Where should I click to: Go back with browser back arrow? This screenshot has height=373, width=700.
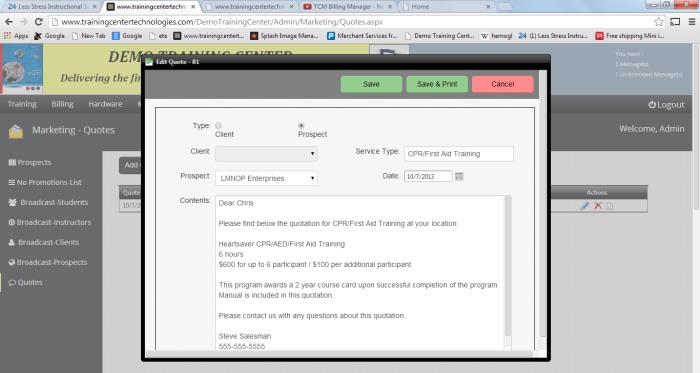(9, 22)
